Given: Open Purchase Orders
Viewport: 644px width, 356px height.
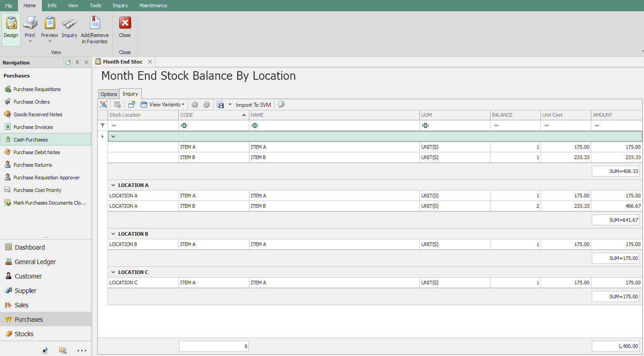Looking at the screenshot, I should tap(45, 102).
